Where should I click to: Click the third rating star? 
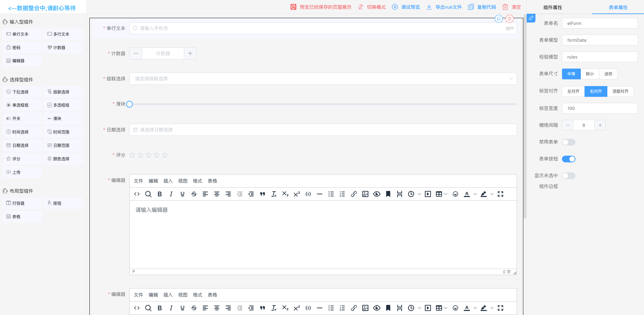[149, 155]
